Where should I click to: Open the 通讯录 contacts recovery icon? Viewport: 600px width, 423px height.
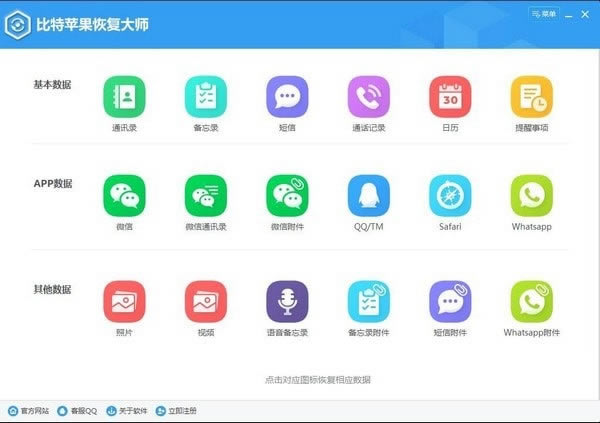click(x=124, y=97)
